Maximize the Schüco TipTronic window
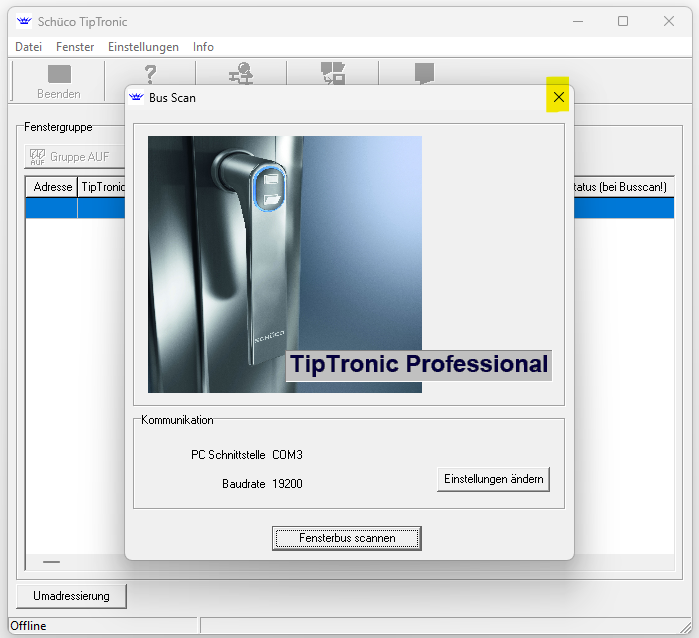This screenshot has width=699, height=638. pos(623,21)
